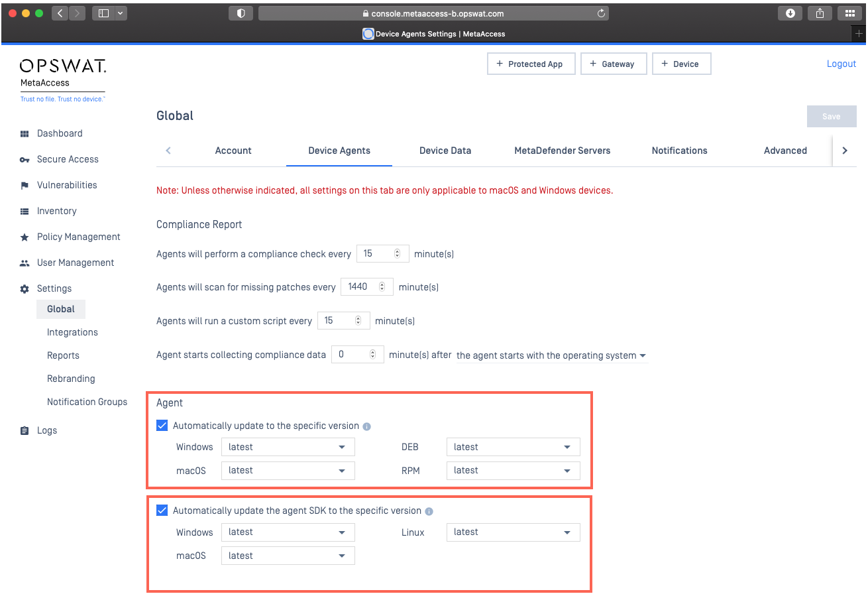868x604 pixels.
Task: Click the Secure Access key icon
Action: pyautogui.click(x=25, y=160)
